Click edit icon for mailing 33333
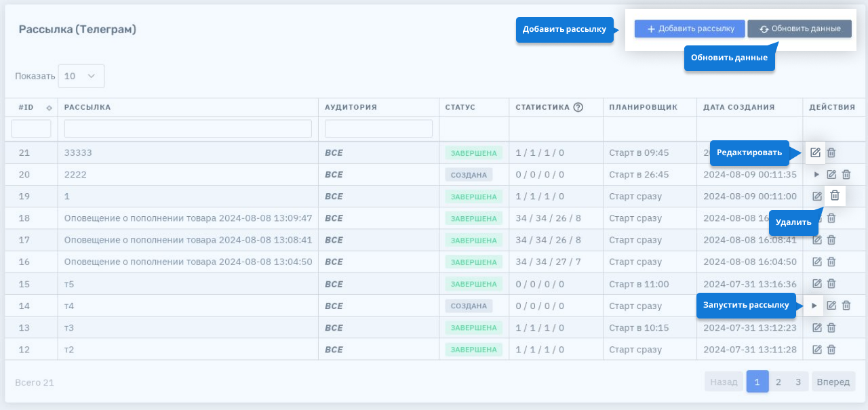 click(x=815, y=152)
